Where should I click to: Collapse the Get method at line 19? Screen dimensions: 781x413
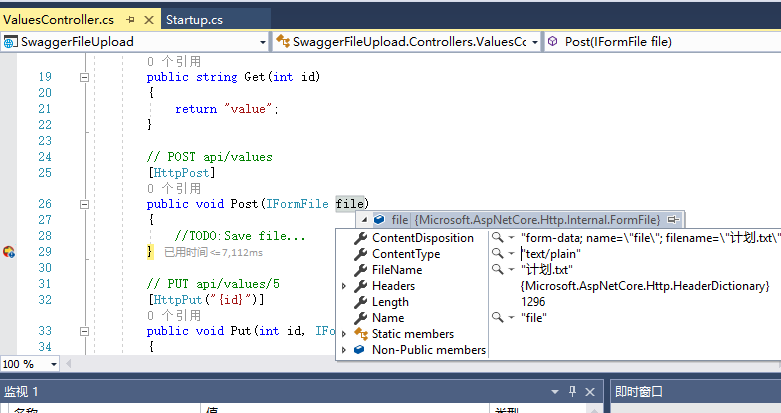[84, 77]
